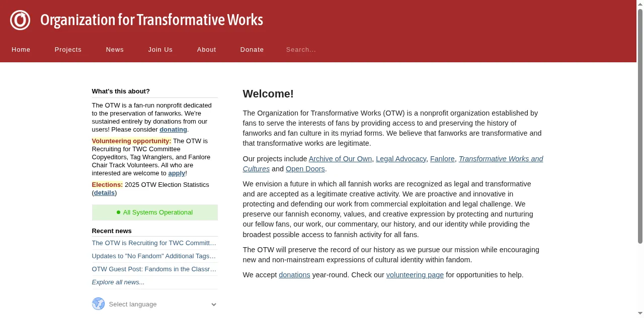Select Join Us in the navigation bar
The height and width of the screenshot is (318, 644).
pos(160,50)
